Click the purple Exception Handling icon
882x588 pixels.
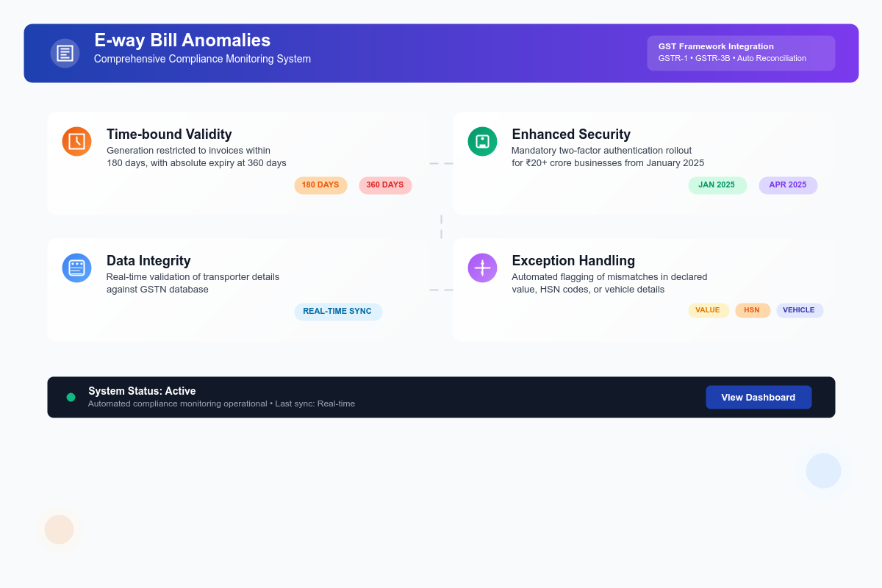pos(482,268)
